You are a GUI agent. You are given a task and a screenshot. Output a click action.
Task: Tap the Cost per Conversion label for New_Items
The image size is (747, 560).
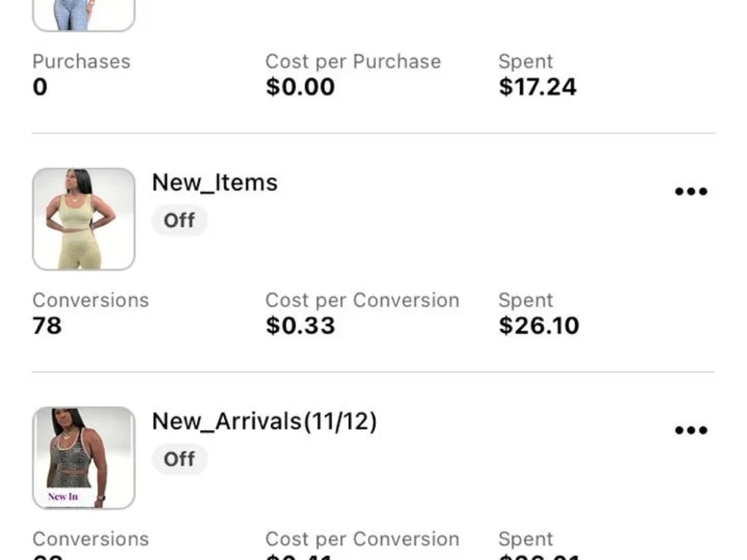tap(362, 300)
